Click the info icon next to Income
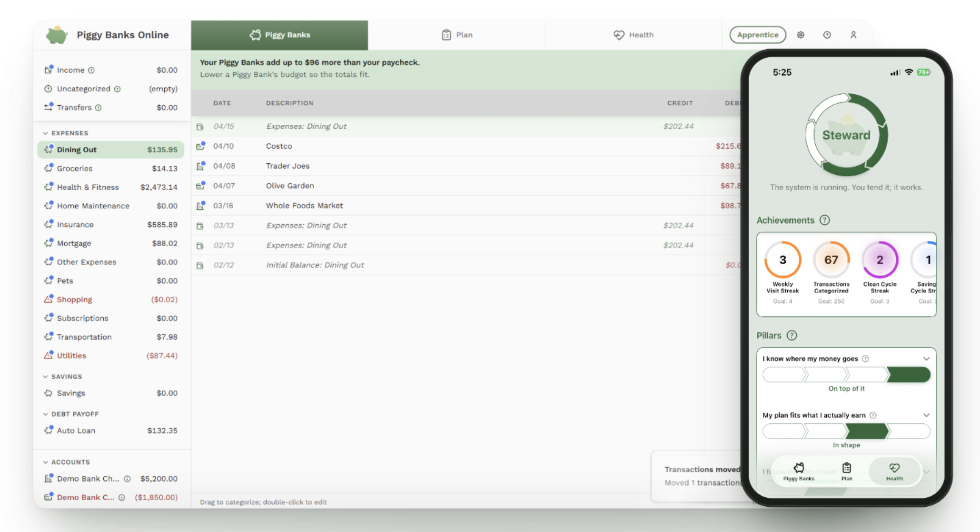The width and height of the screenshot is (980, 532). coord(91,70)
